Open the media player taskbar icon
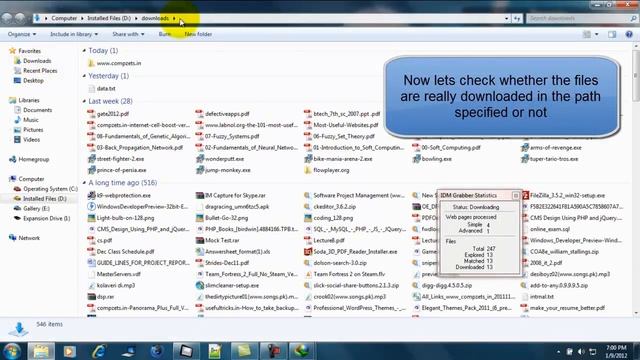The height and width of the screenshot is (360, 640). point(69,351)
